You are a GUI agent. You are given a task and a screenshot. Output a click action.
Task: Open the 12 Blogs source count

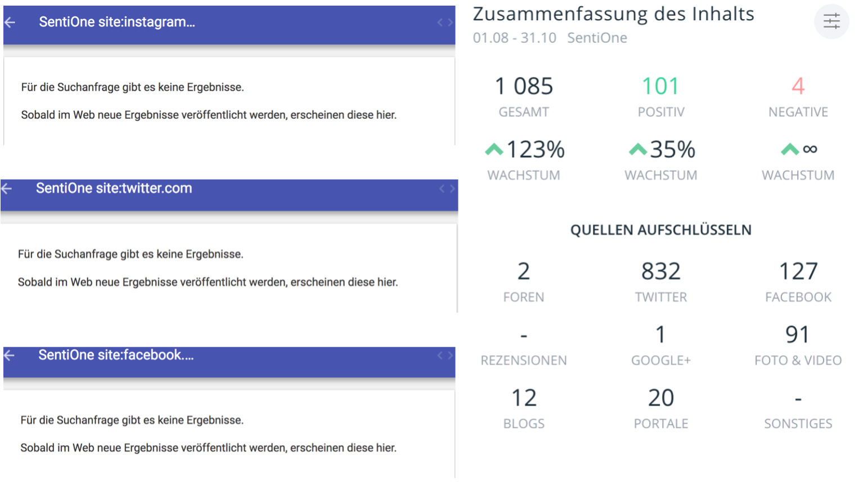(x=524, y=399)
